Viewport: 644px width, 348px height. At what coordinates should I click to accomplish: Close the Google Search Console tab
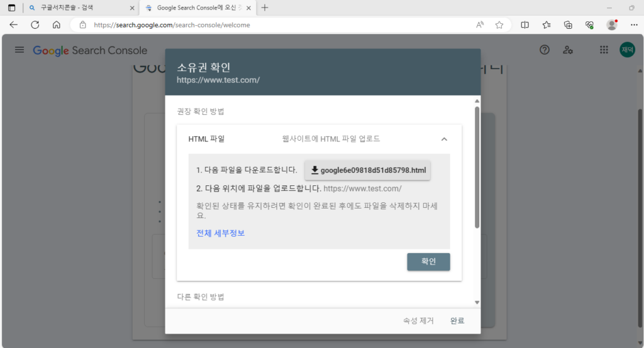[x=248, y=8]
